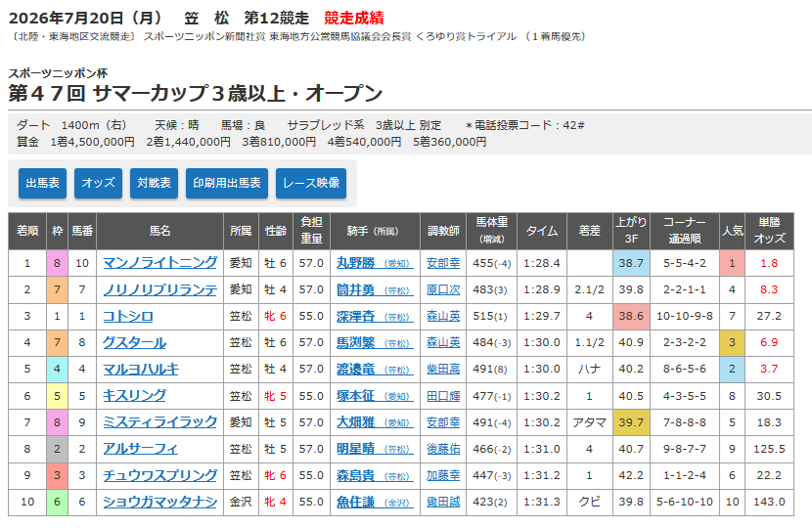The height and width of the screenshot is (528, 812).
Task: Click green frame cell 6 for ショウガマッタナシ
Action: tap(57, 503)
